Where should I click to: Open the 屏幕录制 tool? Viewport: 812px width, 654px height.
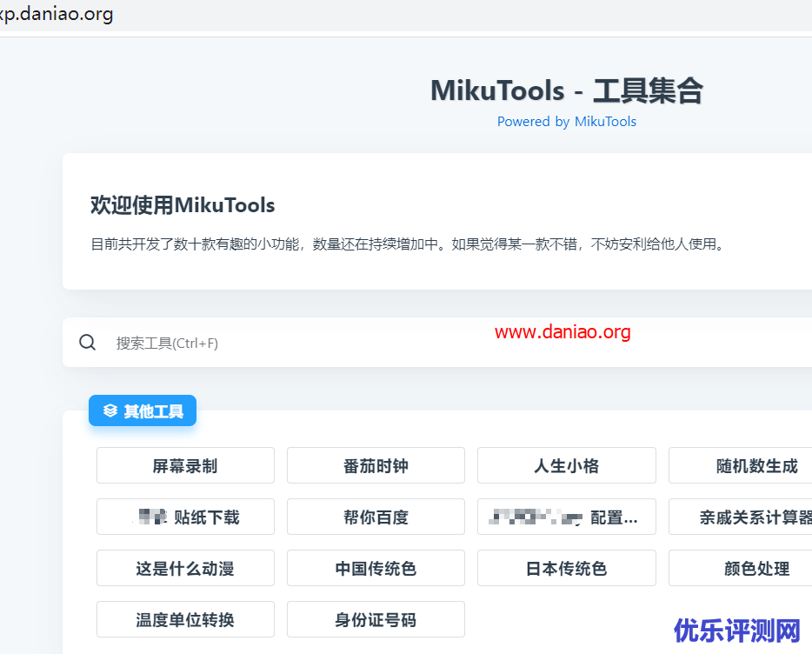(185, 465)
